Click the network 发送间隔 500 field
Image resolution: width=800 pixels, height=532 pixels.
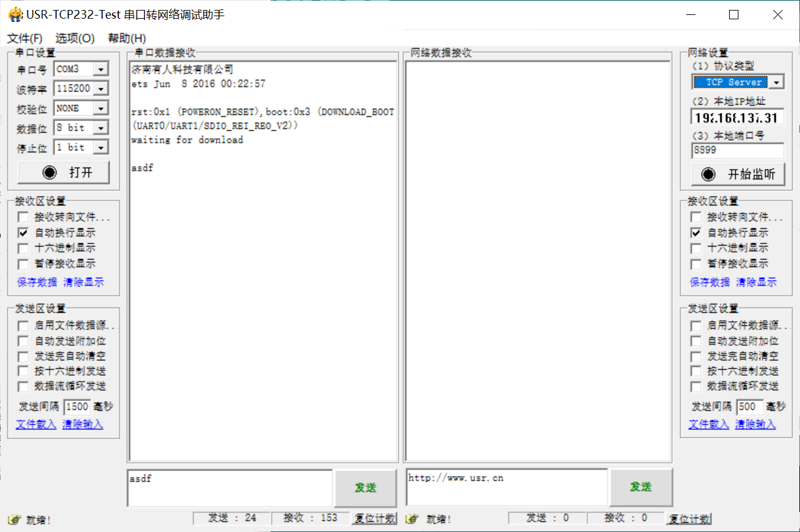(x=750, y=407)
